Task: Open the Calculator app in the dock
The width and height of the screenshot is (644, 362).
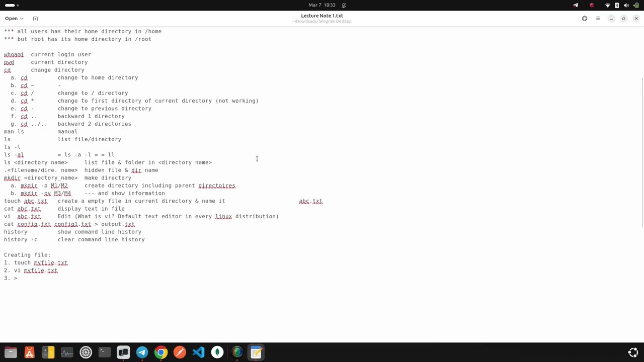Action: [x=48, y=352]
